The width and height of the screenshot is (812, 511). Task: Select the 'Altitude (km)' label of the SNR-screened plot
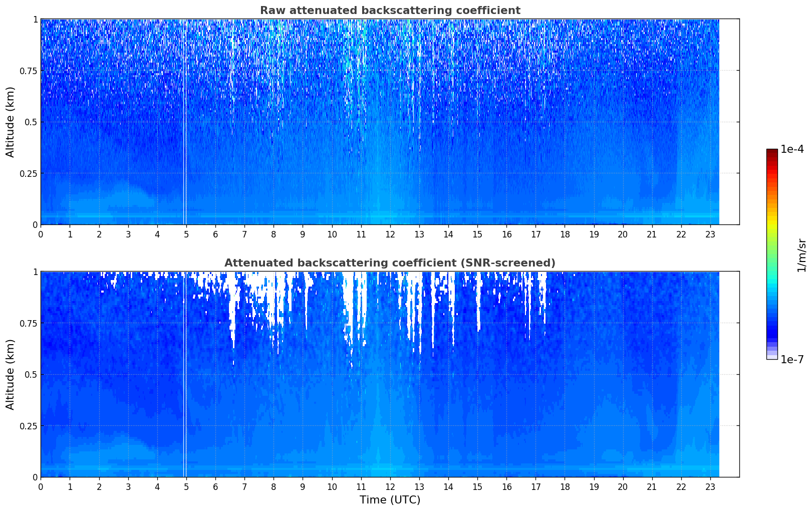click(11, 374)
